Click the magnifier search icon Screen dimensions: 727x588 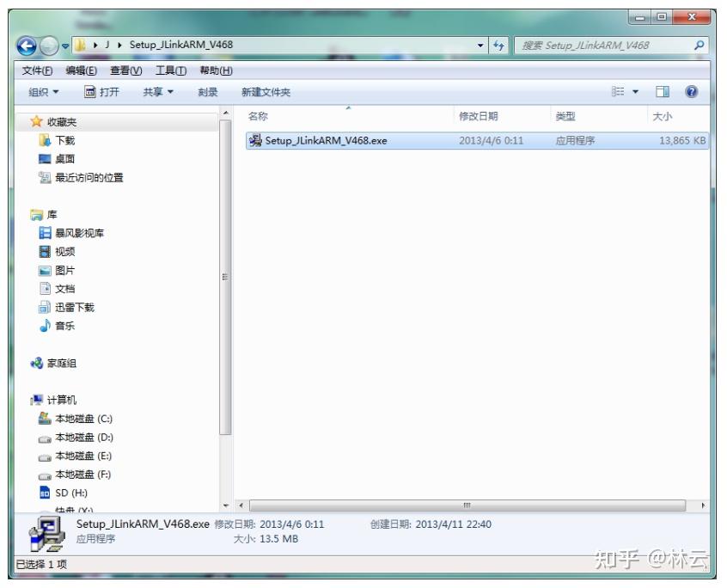point(700,45)
